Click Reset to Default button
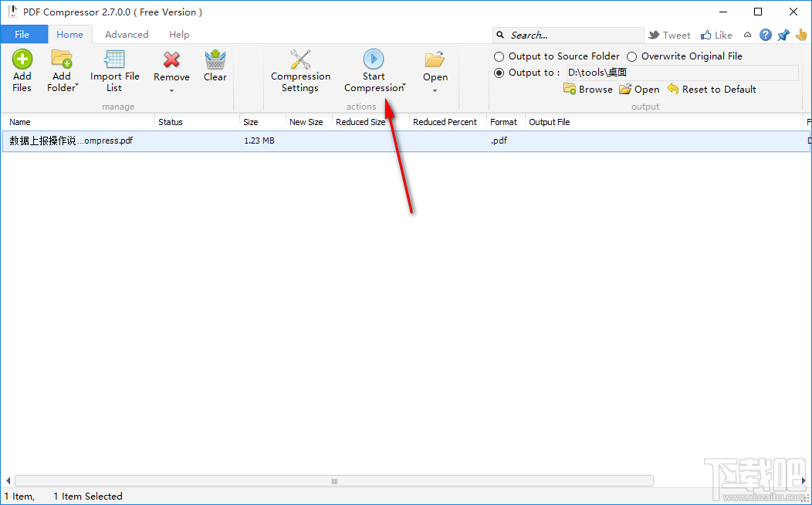The image size is (812, 505). (712, 89)
